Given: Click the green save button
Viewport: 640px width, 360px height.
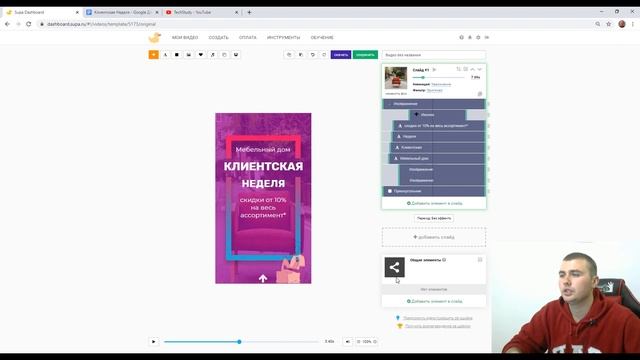Looking at the screenshot, I should [365, 55].
